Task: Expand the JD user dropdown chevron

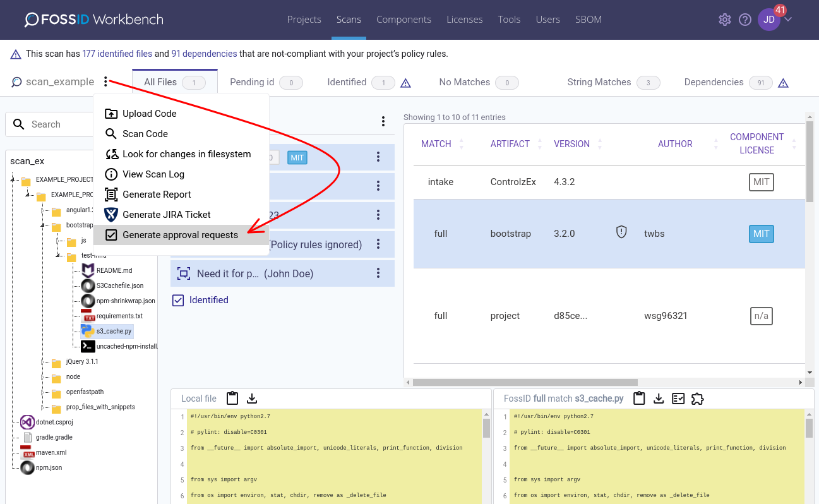Action: [x=788, y=19]
